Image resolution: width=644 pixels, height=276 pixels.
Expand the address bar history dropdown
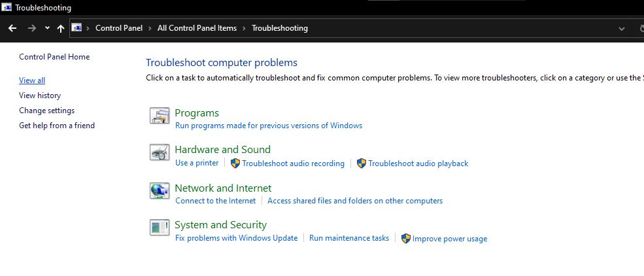(x=621, y=28)
